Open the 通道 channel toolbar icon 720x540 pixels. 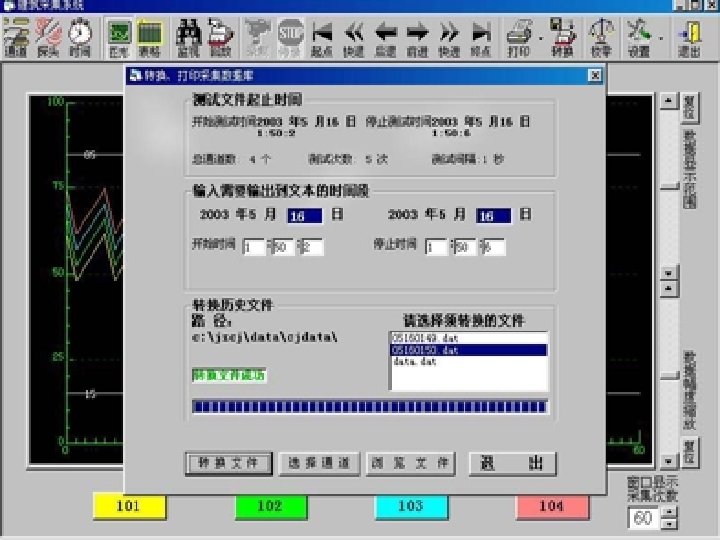click(x=16, y=38)
